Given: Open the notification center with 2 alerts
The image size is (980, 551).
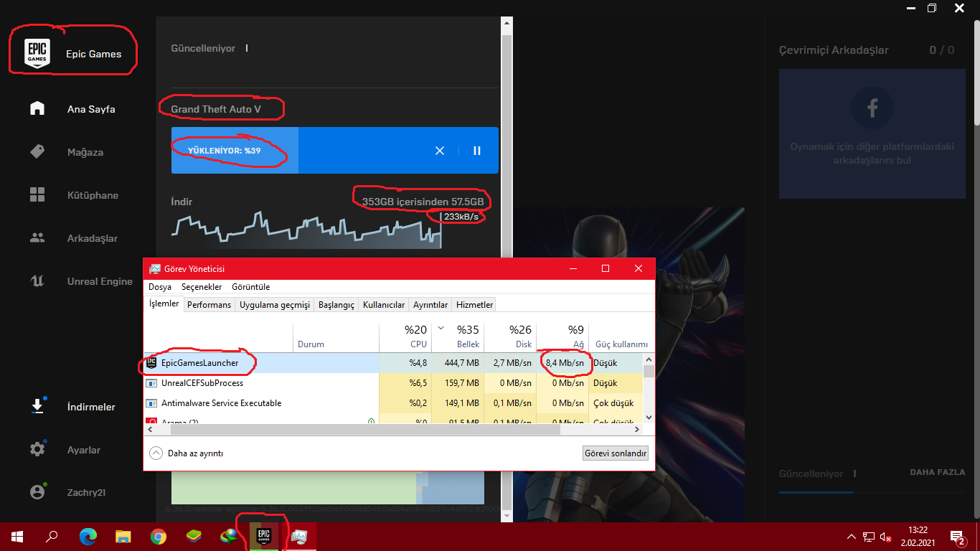Looking at the screenshot, I should [957, 537].
